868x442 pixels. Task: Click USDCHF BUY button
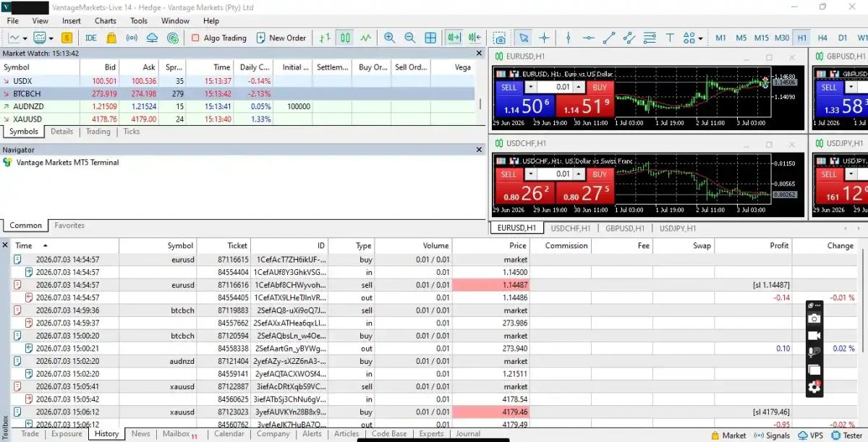pyautogui.click(x=599, y=174)
